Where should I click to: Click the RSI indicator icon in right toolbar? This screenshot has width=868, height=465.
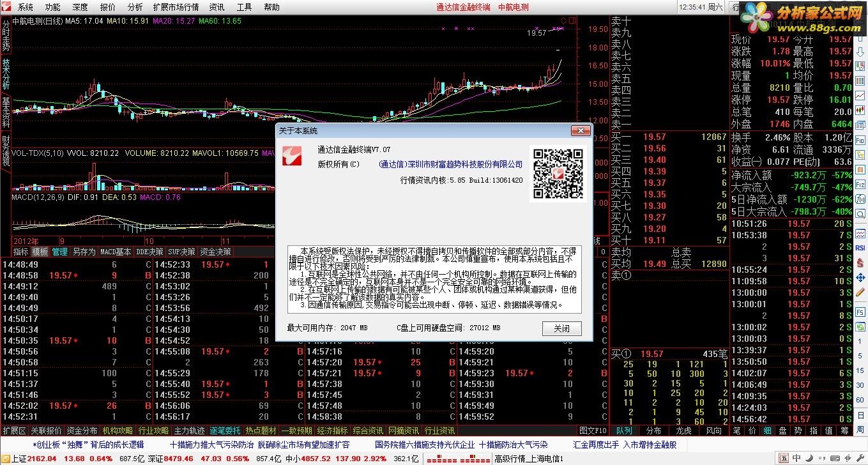pos(860,247)
